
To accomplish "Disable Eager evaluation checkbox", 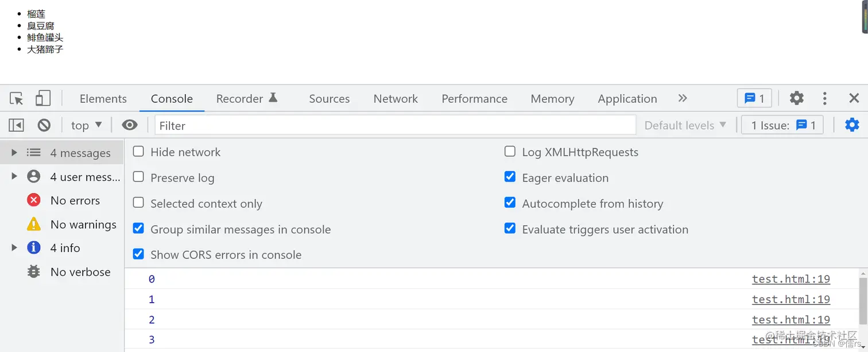I will [x=510, y=177].
